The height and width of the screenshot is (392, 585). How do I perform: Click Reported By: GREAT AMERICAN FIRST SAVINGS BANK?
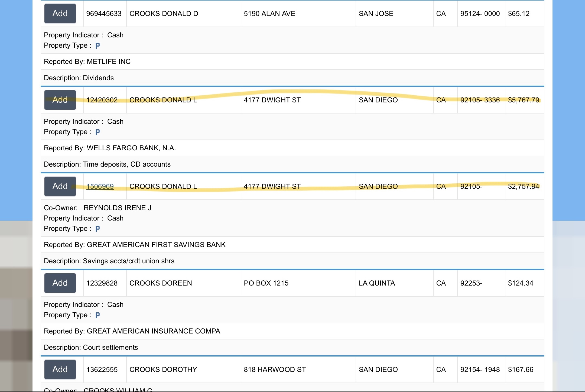(135, 245)
